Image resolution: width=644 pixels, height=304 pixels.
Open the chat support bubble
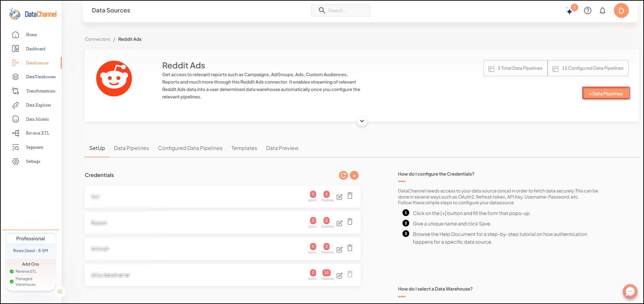click(630, 292)
